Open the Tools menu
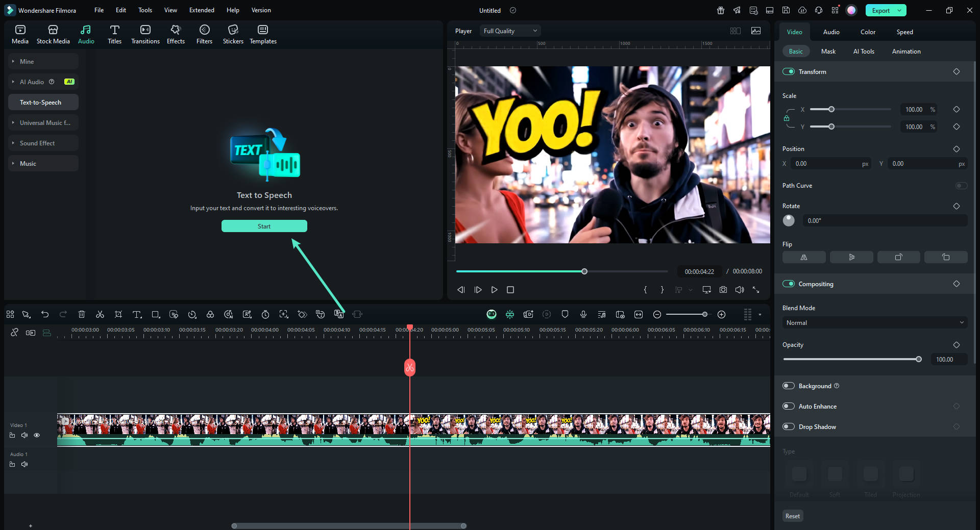The width and height of the screenshot is (980, 530). point(145,10)
